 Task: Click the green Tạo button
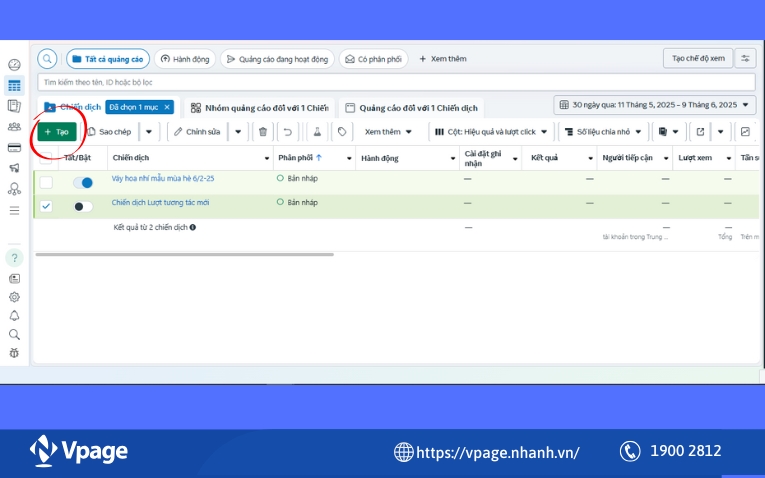[x=57, y=132]
